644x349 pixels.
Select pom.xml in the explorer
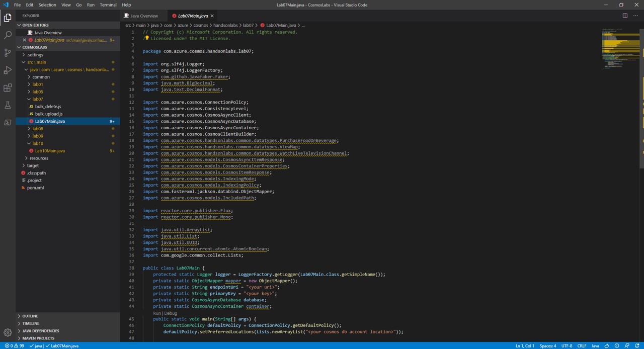(x=35, y=188)
